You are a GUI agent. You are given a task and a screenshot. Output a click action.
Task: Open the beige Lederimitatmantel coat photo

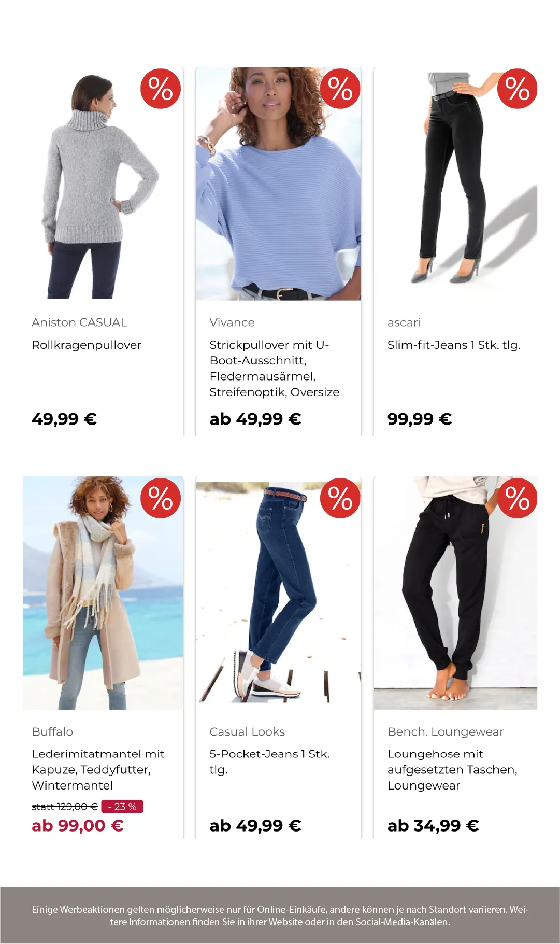103,593
